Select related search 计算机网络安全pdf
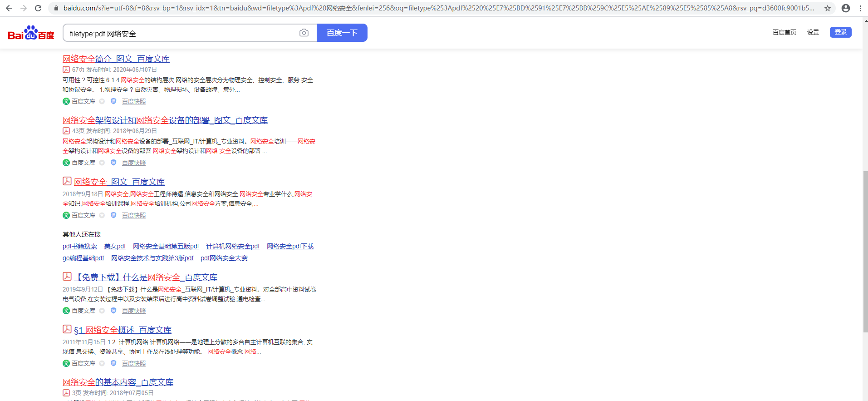868x401 pixels. [x=233, y=246]
